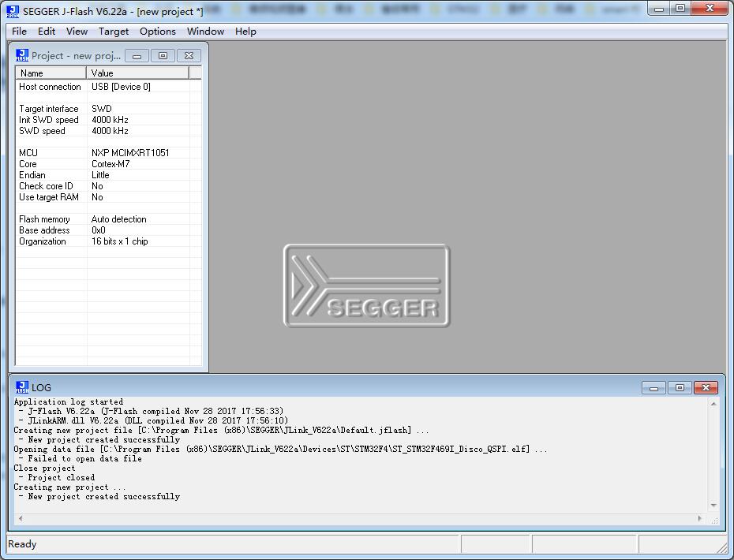This screenshot has height=560, width=734.
Task: Select the Target interface row
Action: click(109, 109)
